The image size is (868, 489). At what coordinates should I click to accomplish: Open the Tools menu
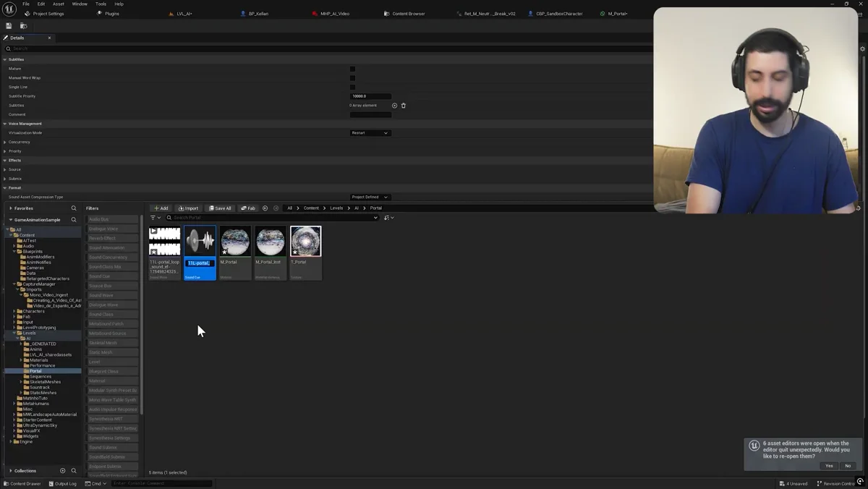(101, 4)
